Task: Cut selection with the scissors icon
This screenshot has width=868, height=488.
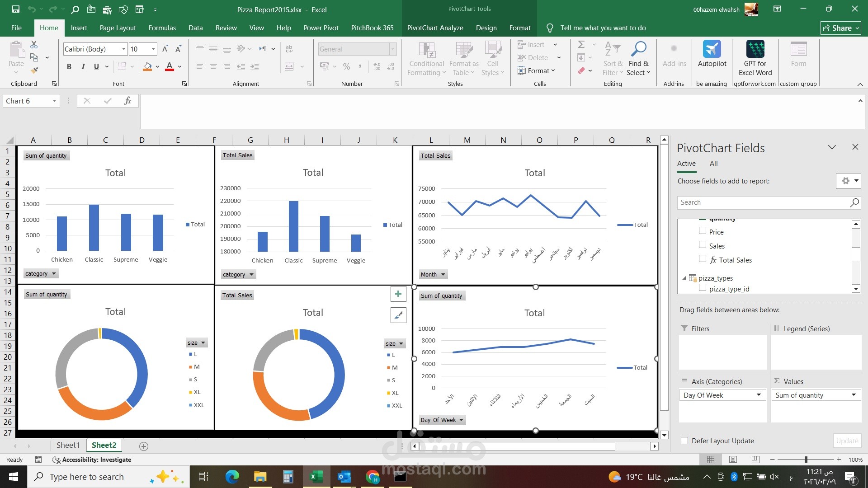Action: (x=34, y=44)
